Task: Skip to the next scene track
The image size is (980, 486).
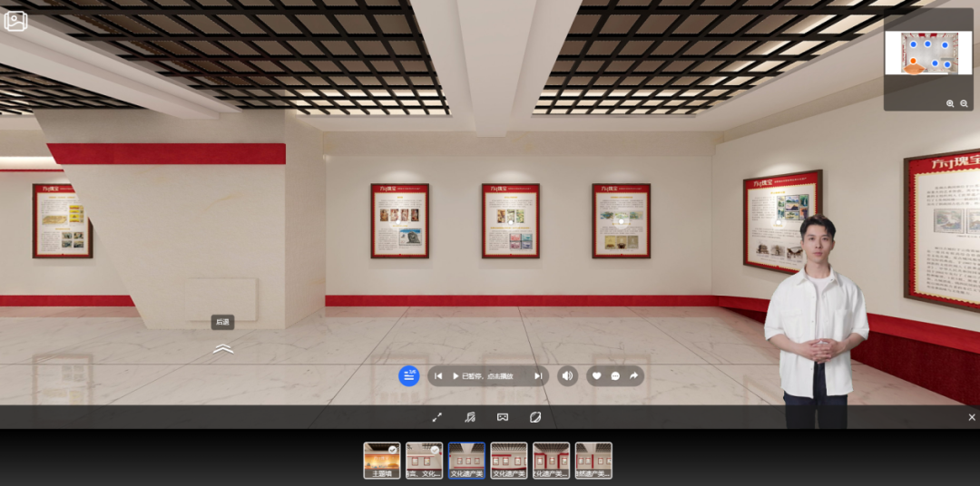Action: tap(537, 376)
